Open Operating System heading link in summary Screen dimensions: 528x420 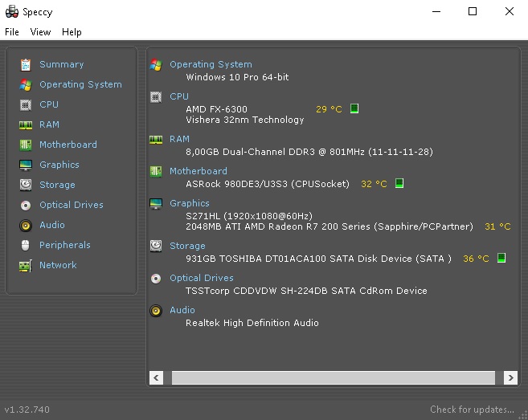pyautogui.click(x=211, y=64)
